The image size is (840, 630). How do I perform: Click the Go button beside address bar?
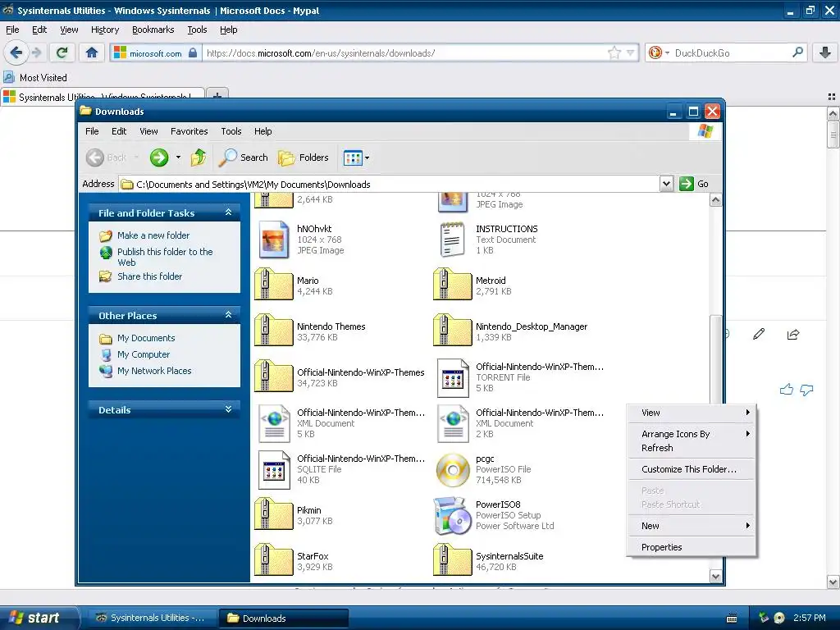pos(694,184)
